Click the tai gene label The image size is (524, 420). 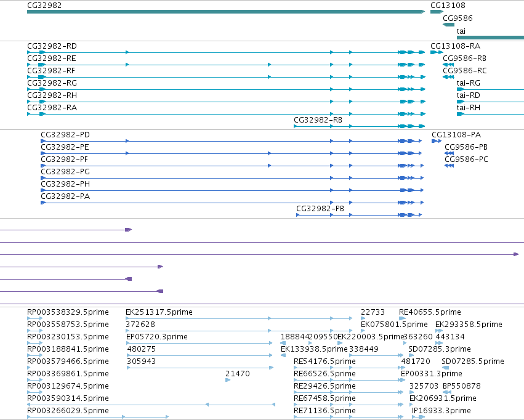461,31
